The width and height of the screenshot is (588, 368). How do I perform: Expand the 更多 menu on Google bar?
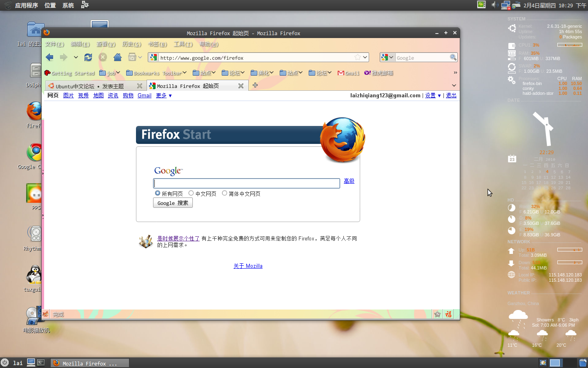[164, 95]
